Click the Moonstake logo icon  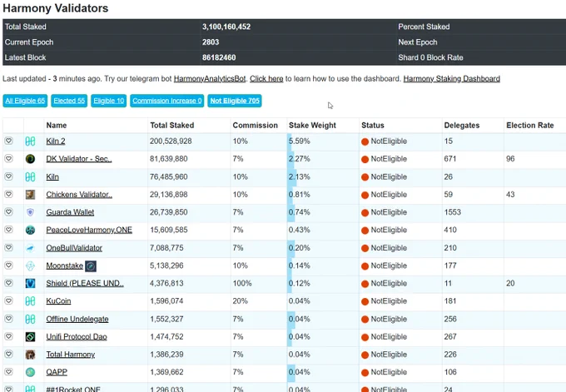(x=30, y=265)
